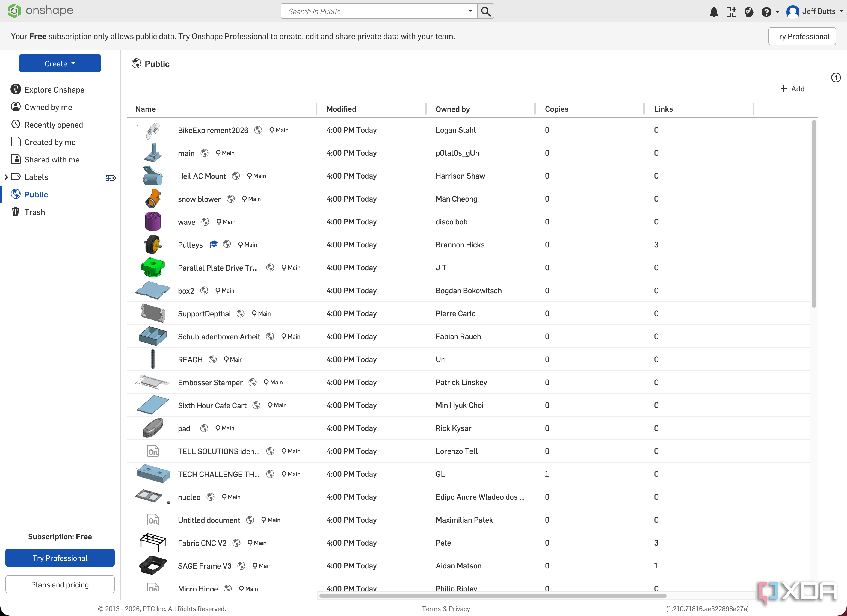Open the Embosser Stamper document
The height and width of the screenshot is (616, 847).
pyautogui.click(x=210, y=383)
